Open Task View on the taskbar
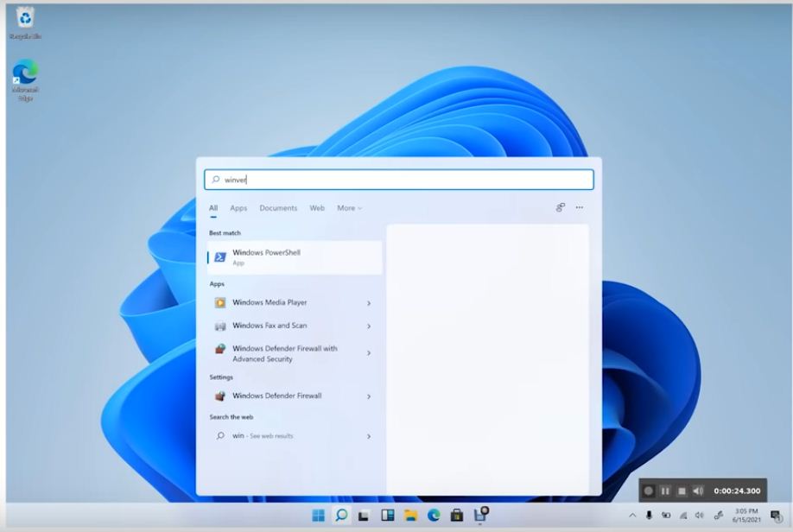This screenshot has width=793, height=532. [364, 516]
